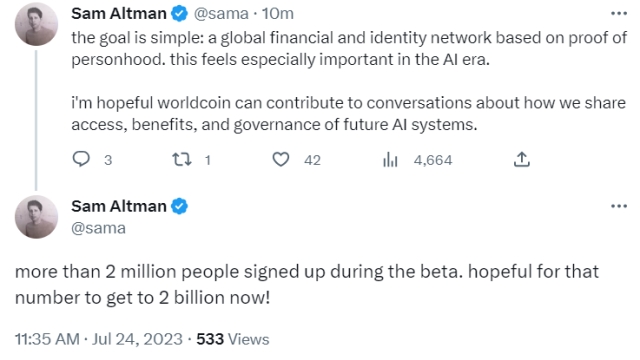Open the tweet about proof of personhood
The height and width of the screenshot is (360, 640).
[x=349, y=81]
